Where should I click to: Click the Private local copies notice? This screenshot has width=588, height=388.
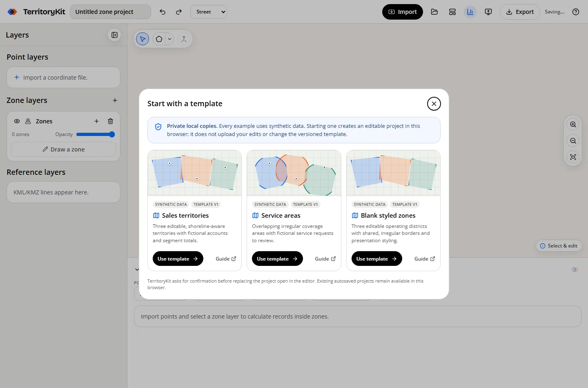294,130
